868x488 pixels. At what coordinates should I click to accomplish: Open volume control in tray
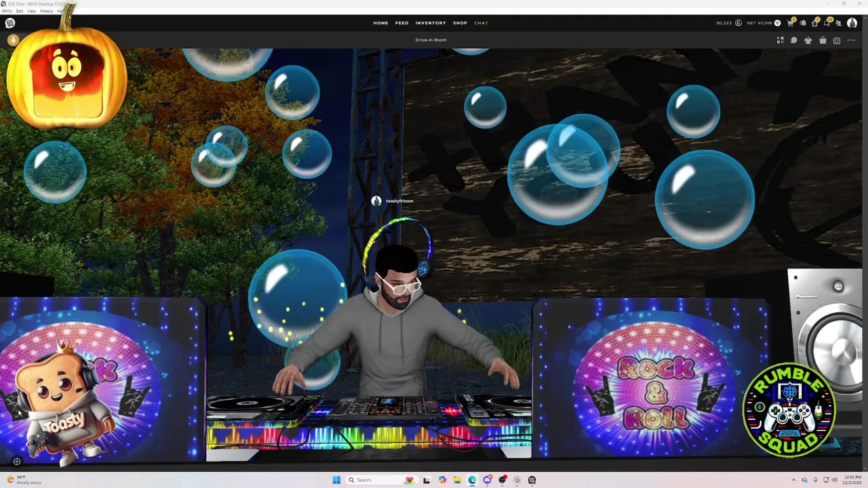(834, 480)
